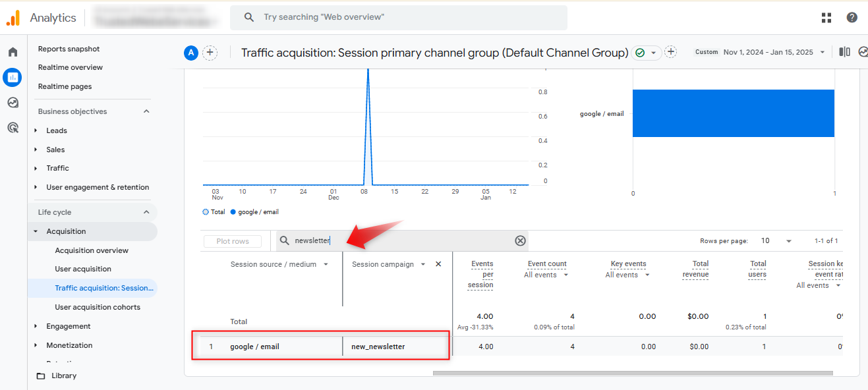
Task: Click the Plot rows button
Action: (233, 241)
